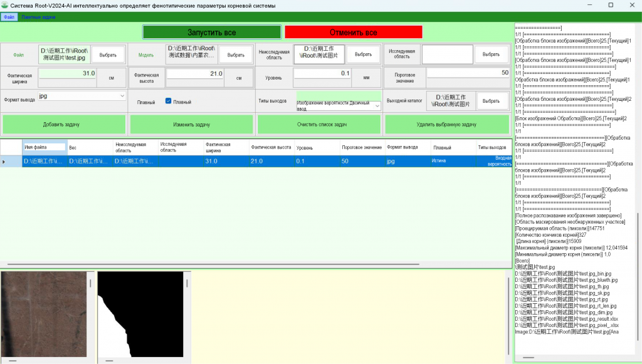This screenshot has height=364, width=642.
Task: Click the test.jpg_result.xlsx log line
Action: pyautogui.click(x=567, y=319)
